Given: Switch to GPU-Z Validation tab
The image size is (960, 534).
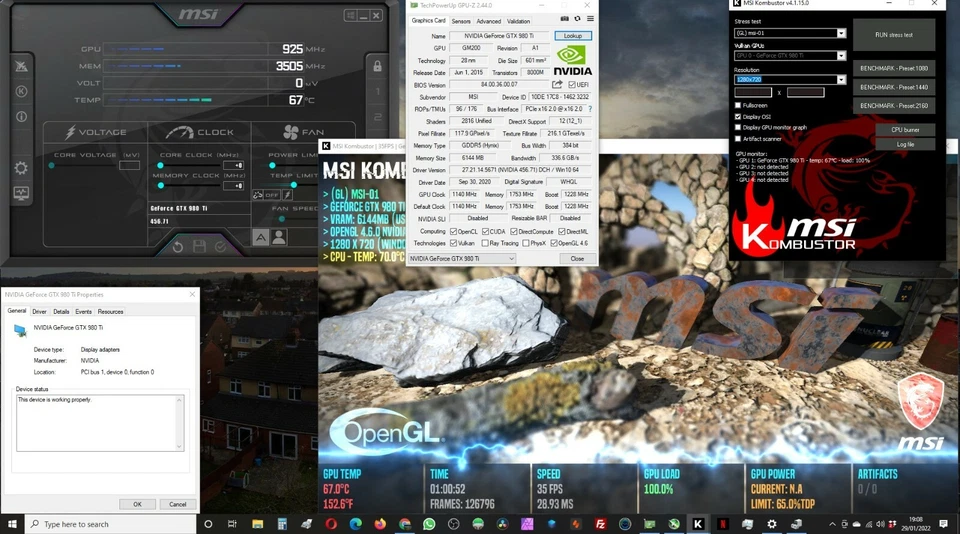Looking at the screenshot, I should coord(519,21).
